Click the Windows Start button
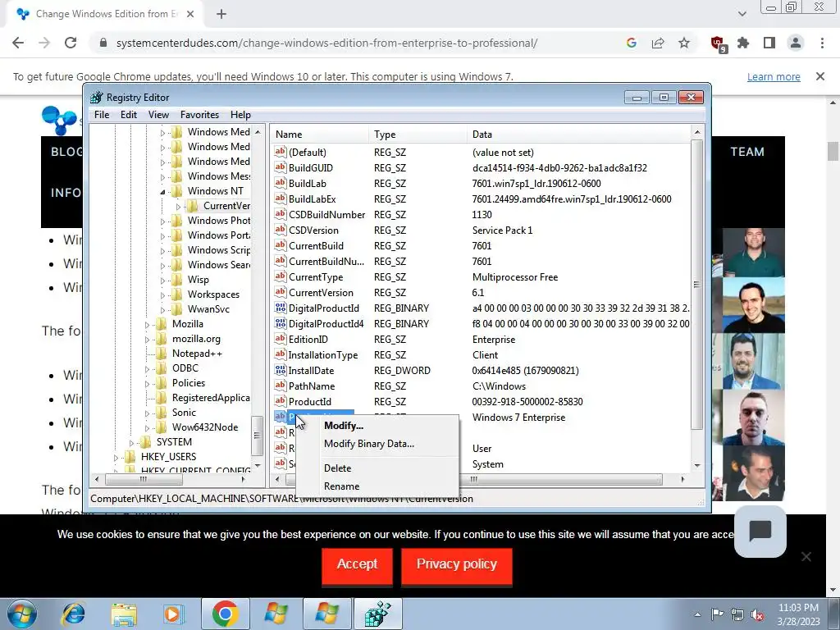Viewport: 840px width, 630px height. (21, 614)
